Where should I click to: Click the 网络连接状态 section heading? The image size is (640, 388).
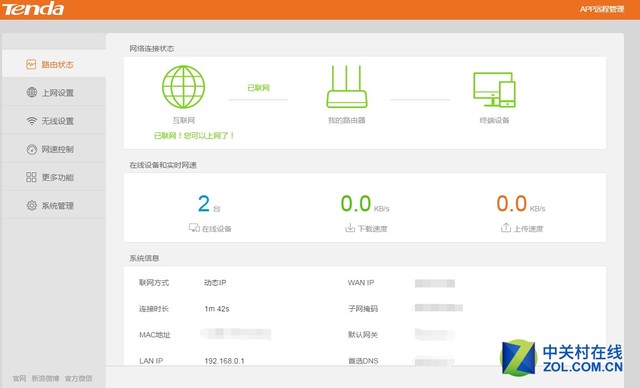pyautogui.click(x=151, y=49)
